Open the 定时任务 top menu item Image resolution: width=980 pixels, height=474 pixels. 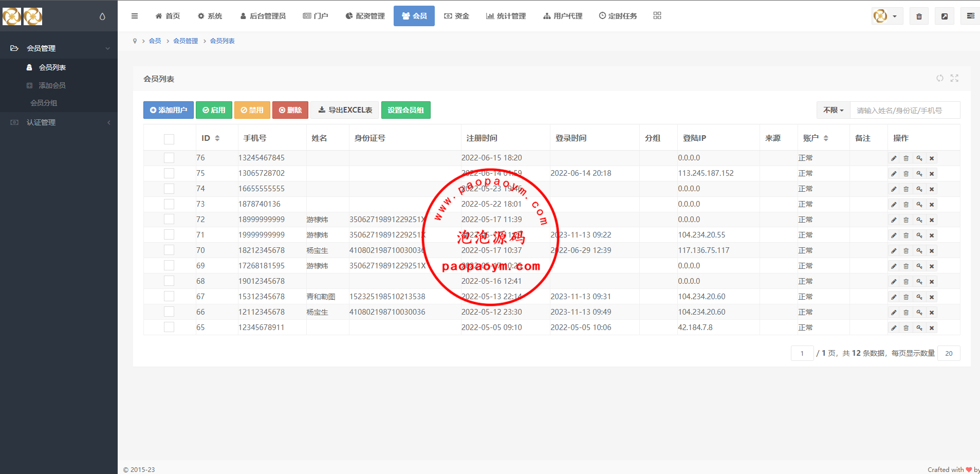[x=618, y=16]
